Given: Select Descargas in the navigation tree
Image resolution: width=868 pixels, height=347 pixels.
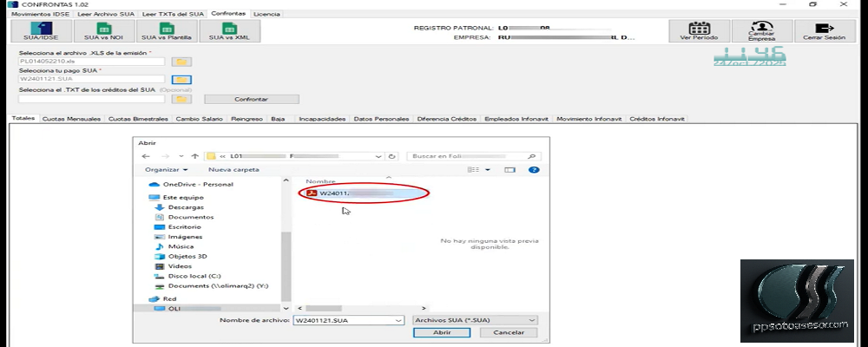Looking at the screenshot, I should (x=185, y=207).
